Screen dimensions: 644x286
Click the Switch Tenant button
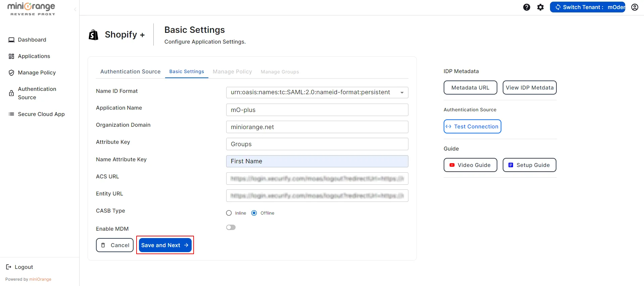tap(587, 7)
